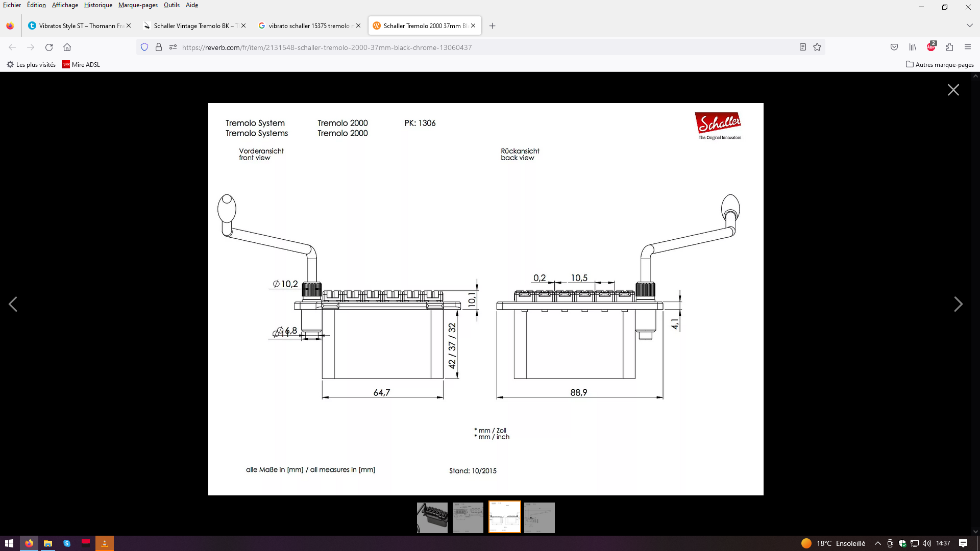Open Autres marque-pages folder
Screen dimensions: 980x551
[940, 64]
